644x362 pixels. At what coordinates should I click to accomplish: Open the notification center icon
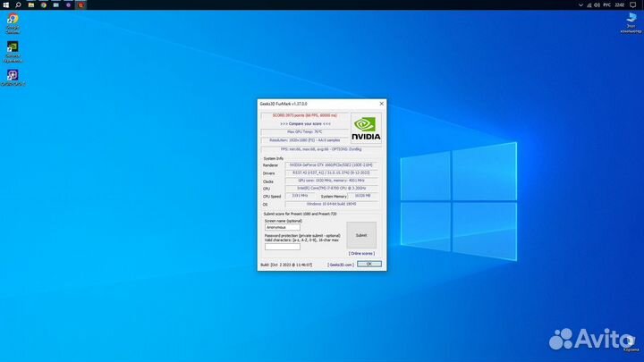point(633,5)
